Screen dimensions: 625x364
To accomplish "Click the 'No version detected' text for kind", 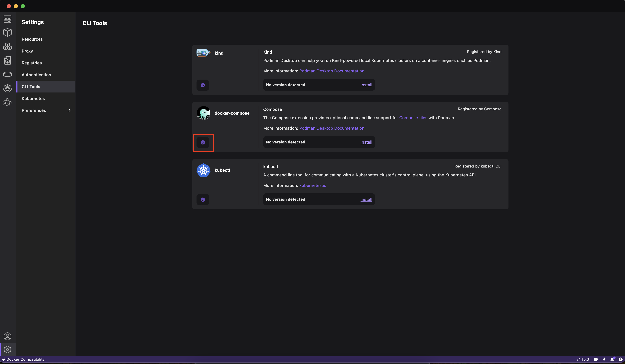I will [285, 85].
